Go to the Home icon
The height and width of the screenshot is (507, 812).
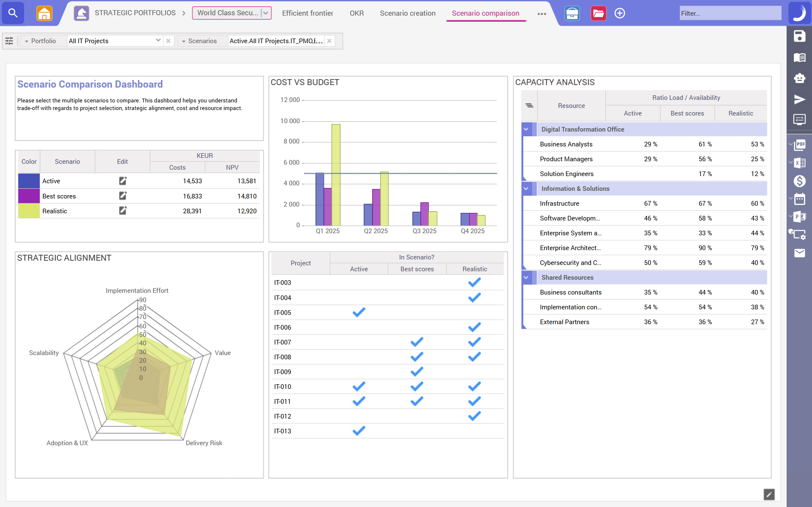pos(44,13)
